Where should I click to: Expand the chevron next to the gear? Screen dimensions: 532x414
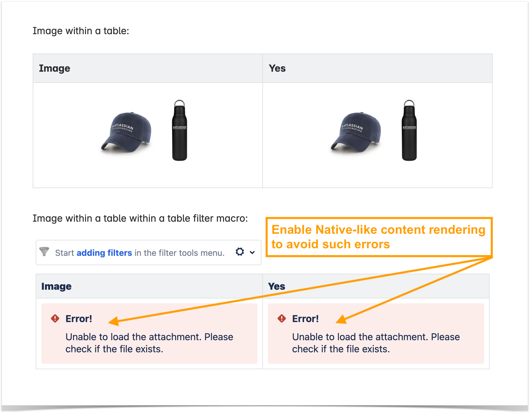pyautogui.click(x=252, y=252)
